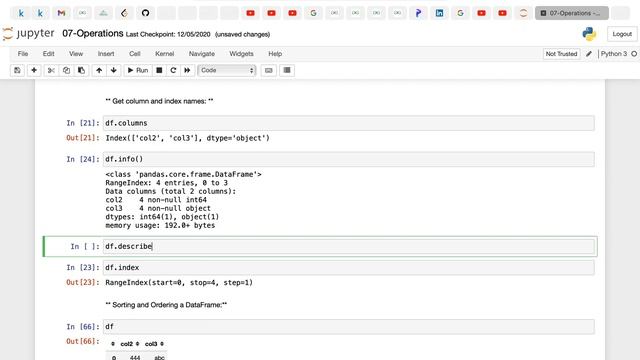Image resolution: width=640 pixels, height=360 pixels.
Task: Open the Navigate menu
Action: [x=202, y=53]
